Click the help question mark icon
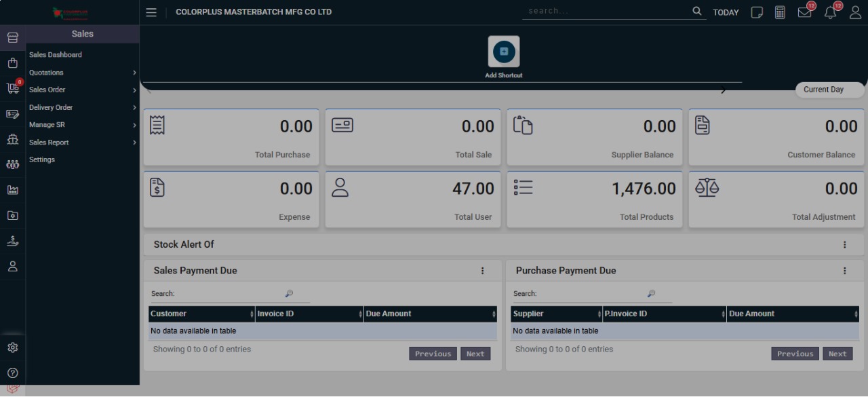This screenshot has width=868, height=397. coord(12,373)
